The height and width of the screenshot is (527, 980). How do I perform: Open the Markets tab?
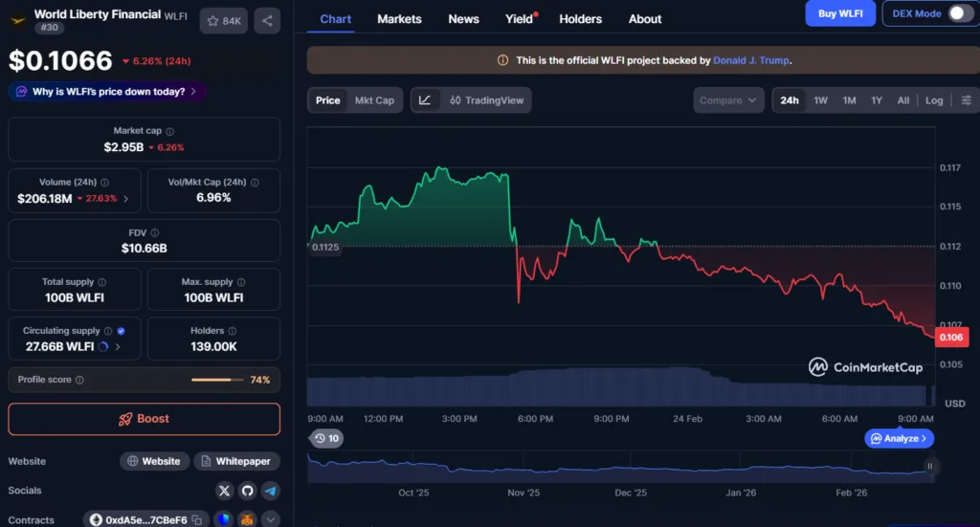pyautogui.click(x=399, y=19)
